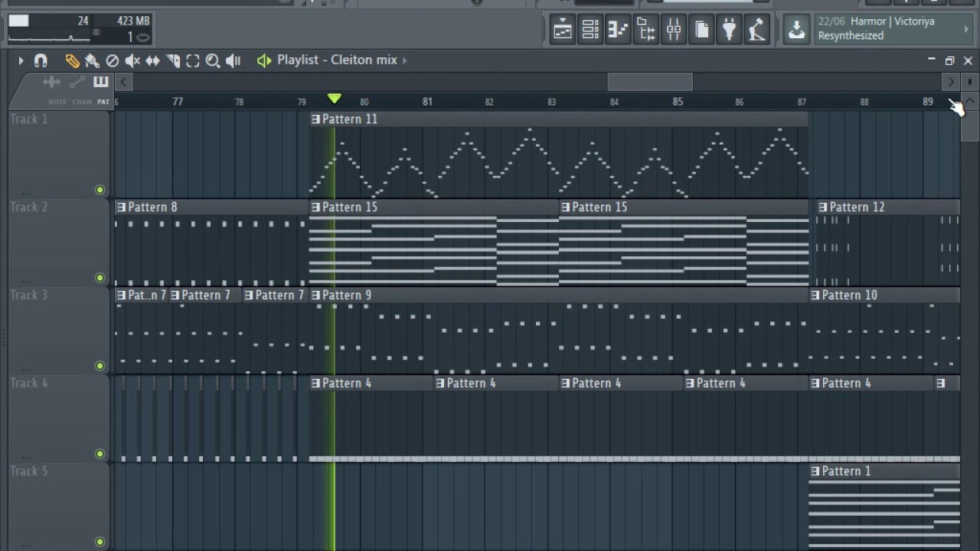Open the Channel rack
Screen dimensions: 980x551
tap(590, 30)
